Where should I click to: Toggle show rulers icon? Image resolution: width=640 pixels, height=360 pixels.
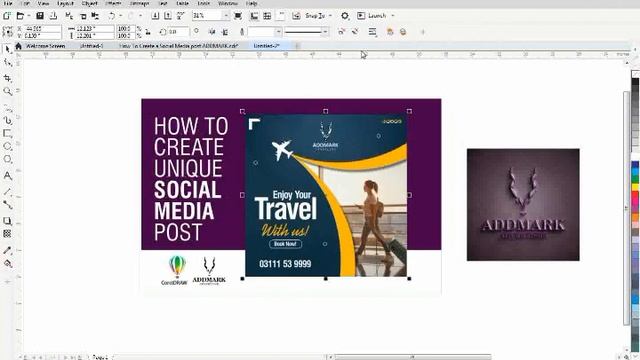click(254, 16)
